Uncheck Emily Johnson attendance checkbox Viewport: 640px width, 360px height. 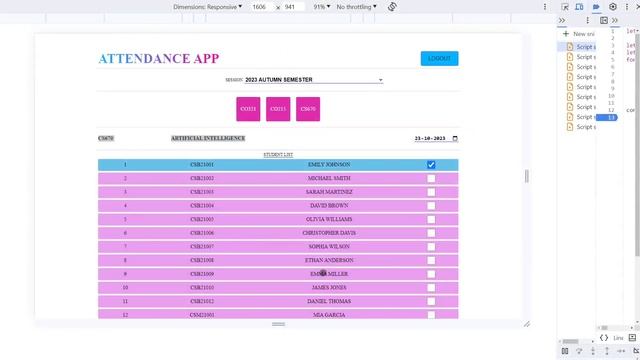click(x=431, y=164)
